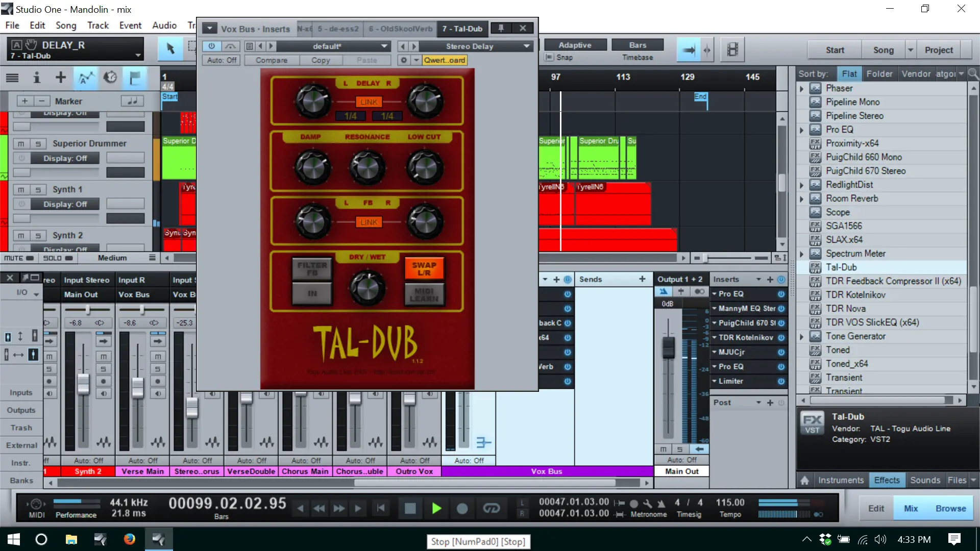This screenshot has width=980, height=551.
Task: Click the plugin Copy button
Action: 321,60
